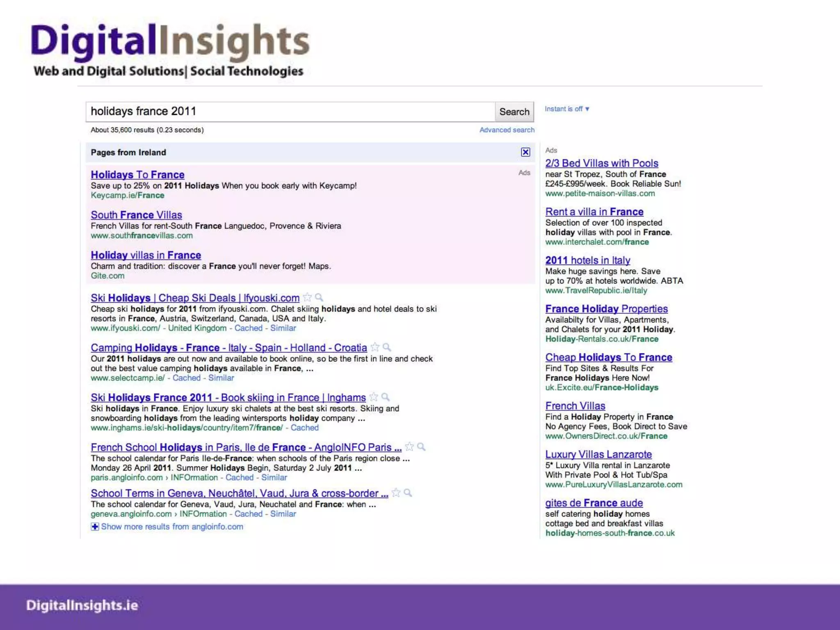840x630 pixels.
Task: Click www.OwnersDirect.co.uk/France display URL
Action: click(x=606, y=436)
